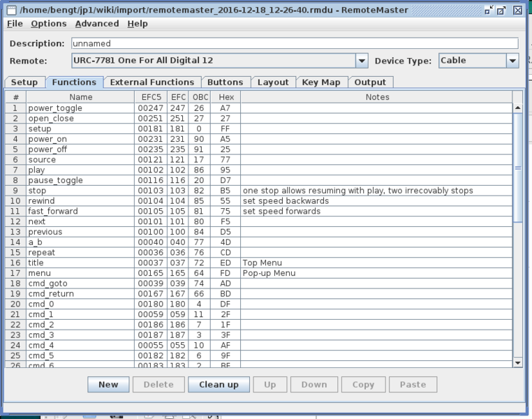Image resolution: width=532 pixels, height=419 pixels.
Task: Click the EFC value 055 for cmd_4
Action: [178, 346]
